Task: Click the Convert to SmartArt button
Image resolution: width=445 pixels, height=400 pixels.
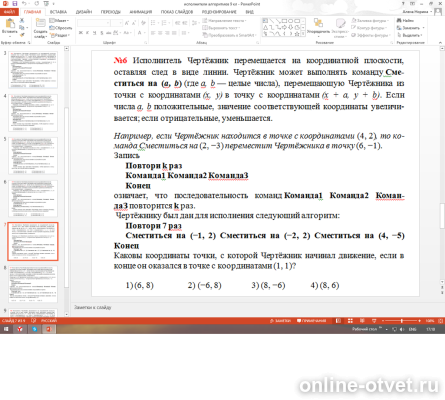Action: click(230, 35)
